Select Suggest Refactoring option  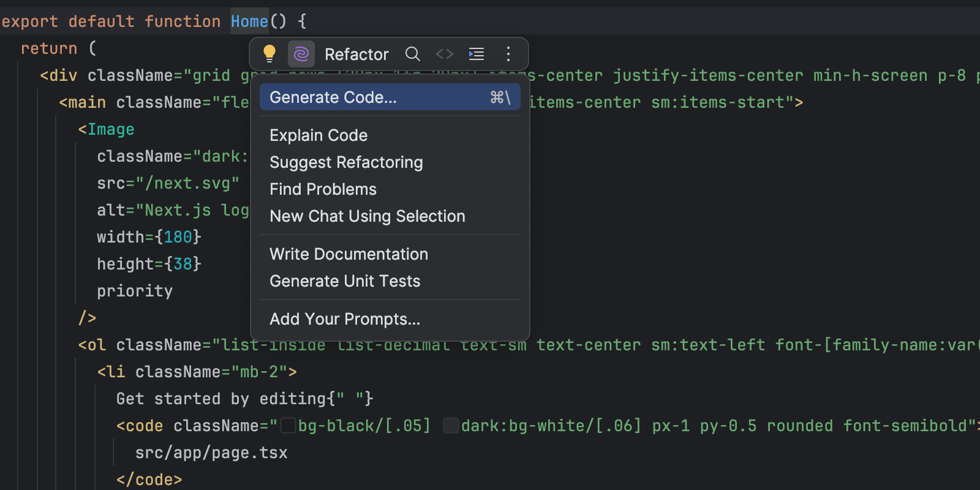[x=346, y=162]
